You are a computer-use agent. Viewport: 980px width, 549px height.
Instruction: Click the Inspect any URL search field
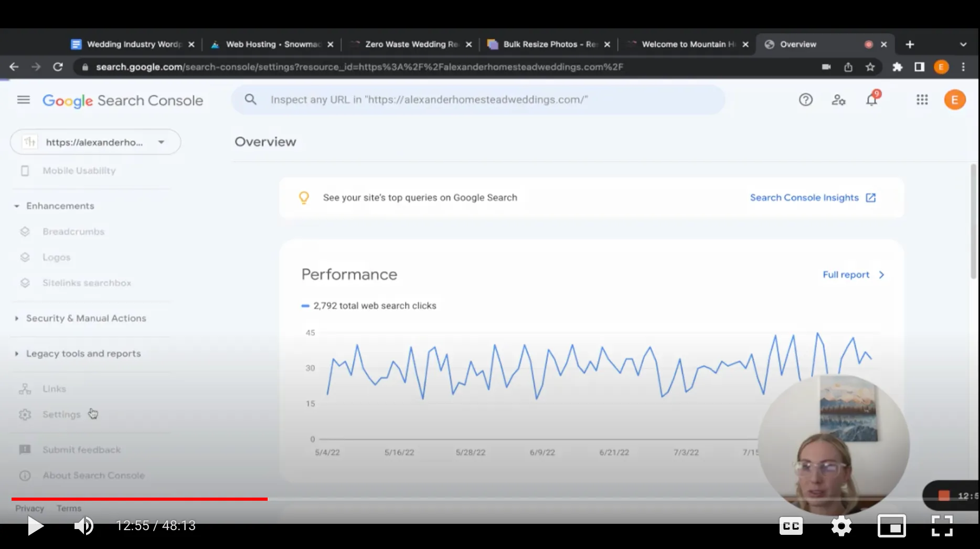478,100
